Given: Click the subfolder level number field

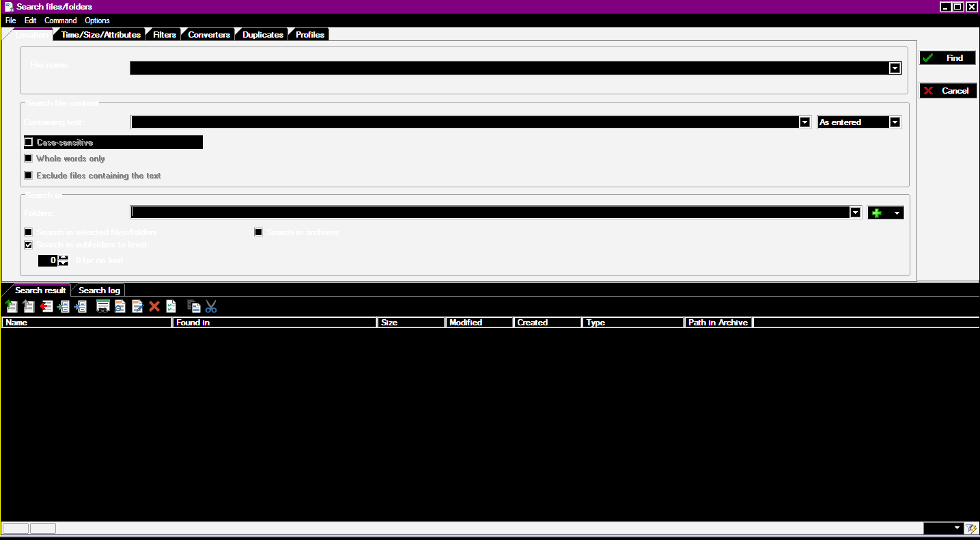Looking at the screenshot, I should [x=48, y=260].
